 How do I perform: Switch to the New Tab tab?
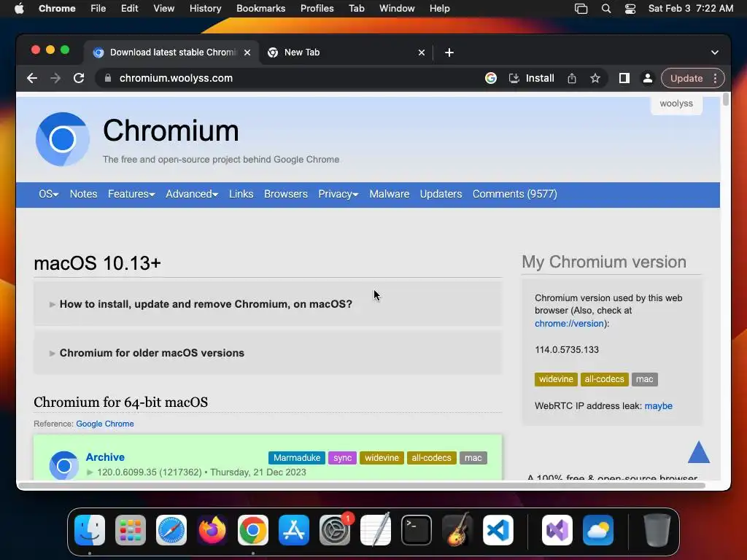coord(345,52)
